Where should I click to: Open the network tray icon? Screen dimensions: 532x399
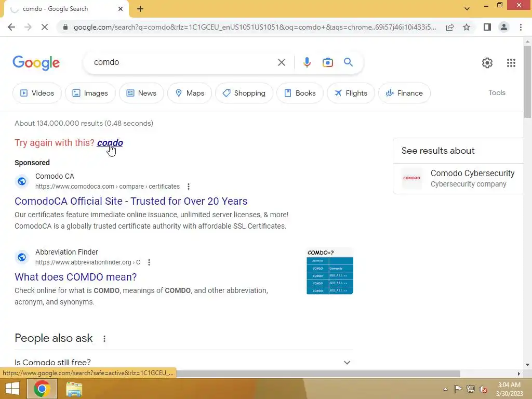coord(471,389)
